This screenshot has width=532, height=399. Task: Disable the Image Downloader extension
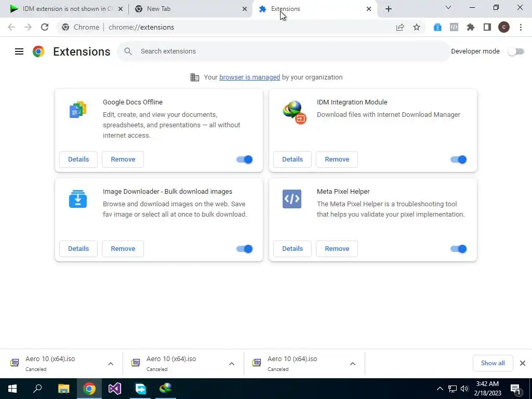245,249
